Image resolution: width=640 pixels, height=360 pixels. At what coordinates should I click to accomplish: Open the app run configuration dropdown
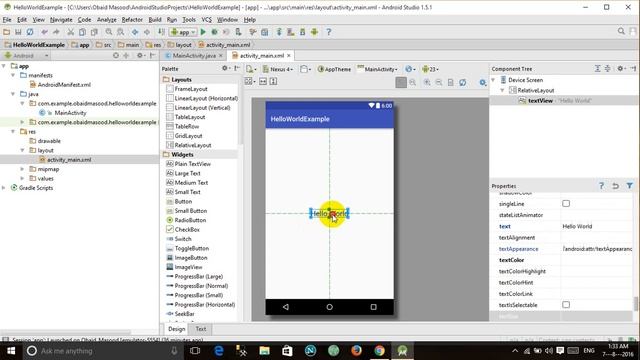click(184, 32)
